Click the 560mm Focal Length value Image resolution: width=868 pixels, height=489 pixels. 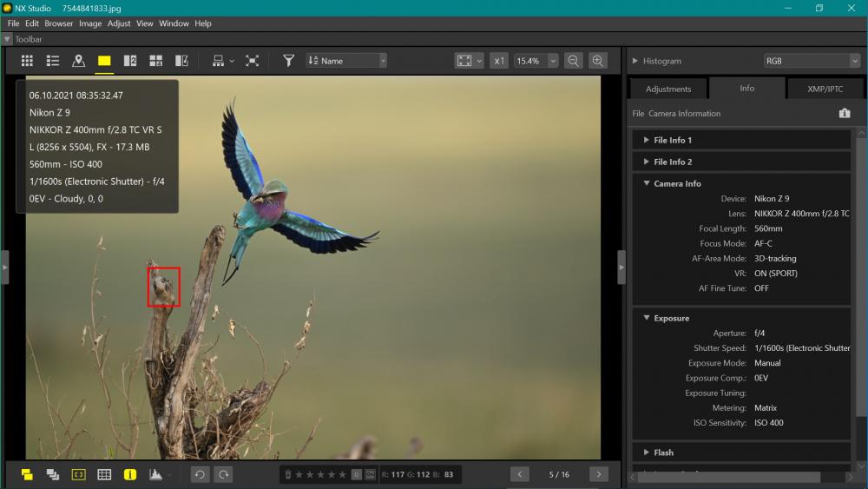tap(768, 228)
